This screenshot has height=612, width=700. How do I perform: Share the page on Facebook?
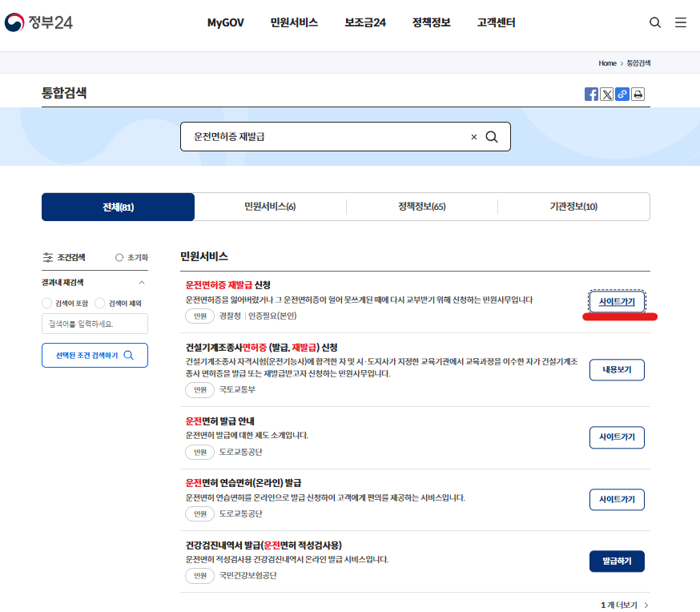(x=591, y=94)
